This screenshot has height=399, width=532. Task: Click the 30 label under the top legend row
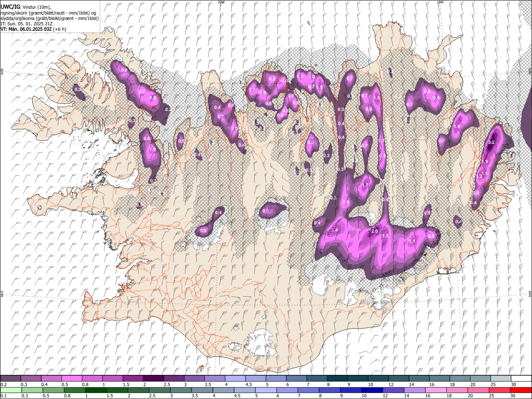[x=514, y=384]
